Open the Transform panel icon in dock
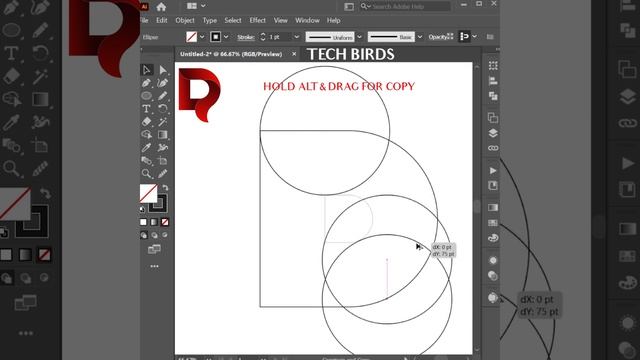Screen dimensions: 640x360 click(493, 65)
